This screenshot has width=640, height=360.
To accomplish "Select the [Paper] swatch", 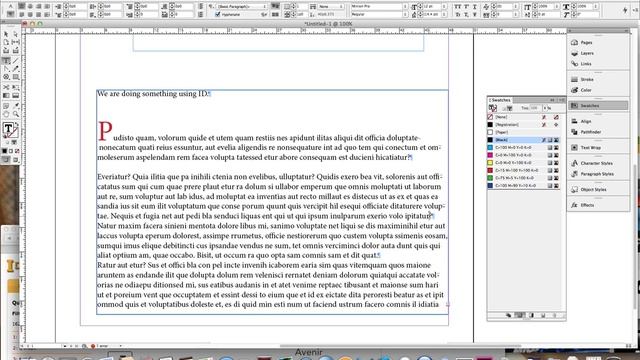I will (524, 132).
